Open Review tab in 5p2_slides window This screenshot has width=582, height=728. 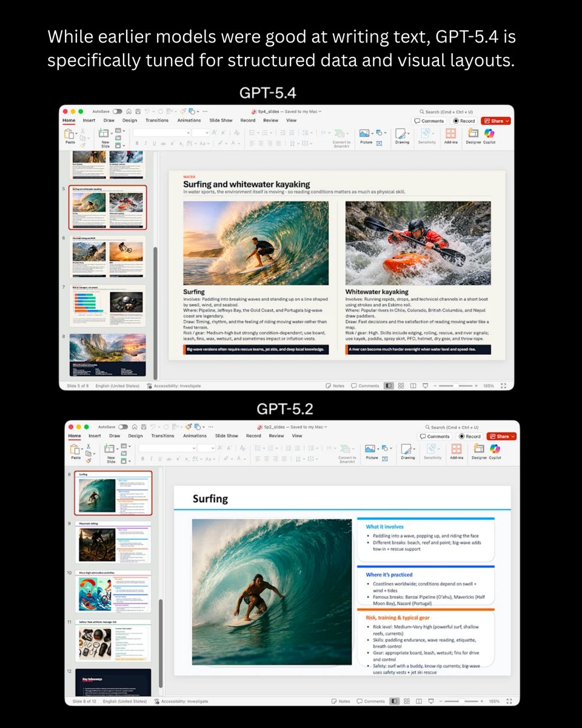tap(276, 436)
